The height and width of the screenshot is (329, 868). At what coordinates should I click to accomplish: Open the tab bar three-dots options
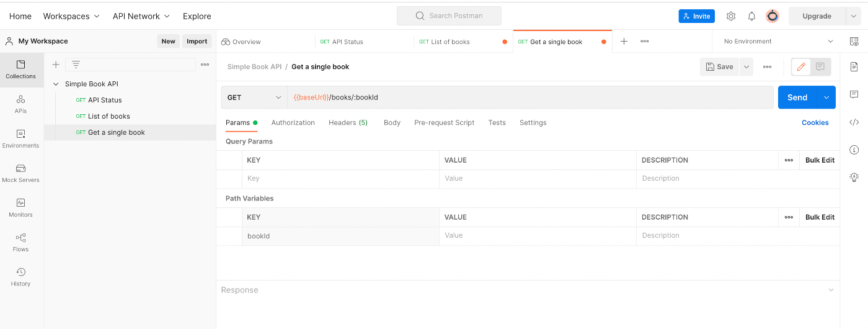(x=645, y=42)
